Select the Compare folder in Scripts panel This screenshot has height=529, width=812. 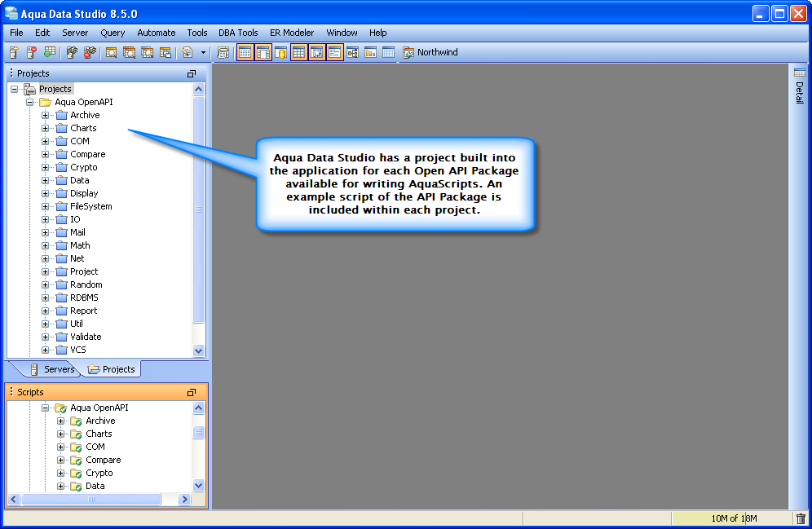point(103,460)
